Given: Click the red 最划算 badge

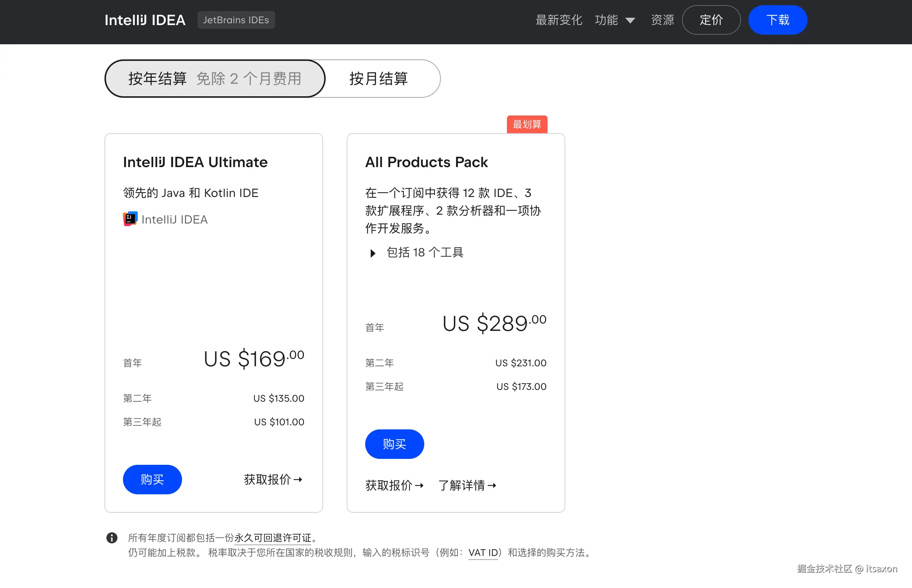Looking at the screenshot, I should coord(527,124).
